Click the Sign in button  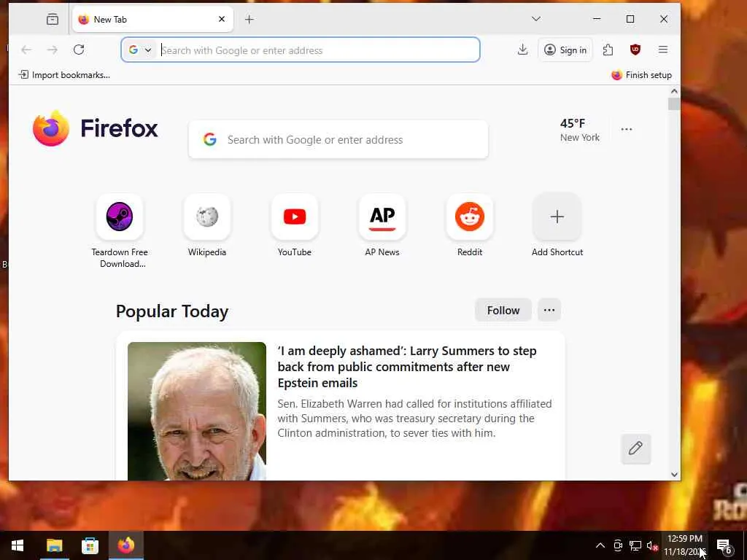pyautogui.click(x=565, y=50)
